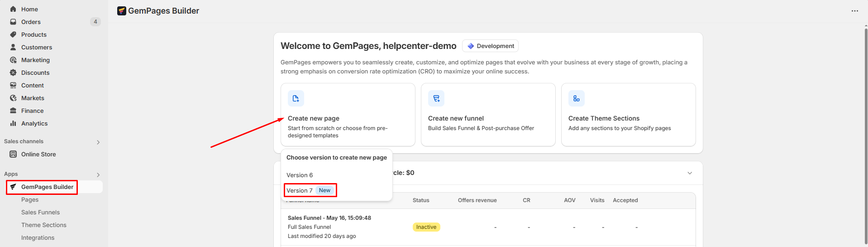This screenshot has height=247, width=868.
Task: Click the GemPages Builder header title
Action: click(x=163, y=11)
